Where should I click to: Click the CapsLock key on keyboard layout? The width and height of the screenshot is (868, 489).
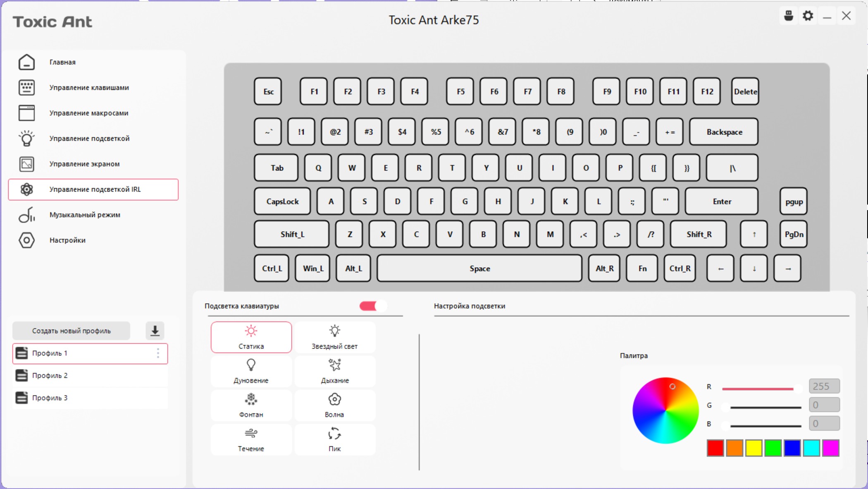click(282, 201)
